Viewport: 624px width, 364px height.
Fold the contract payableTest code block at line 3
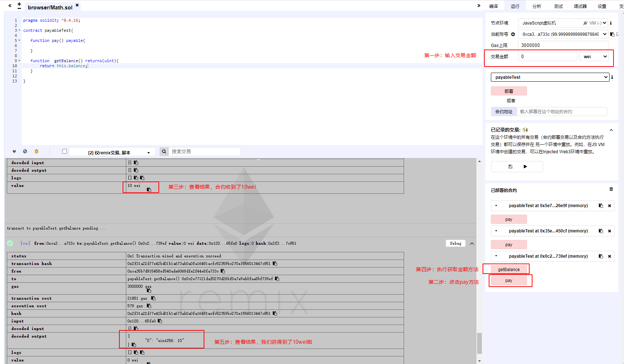click(x=20, y=30)
